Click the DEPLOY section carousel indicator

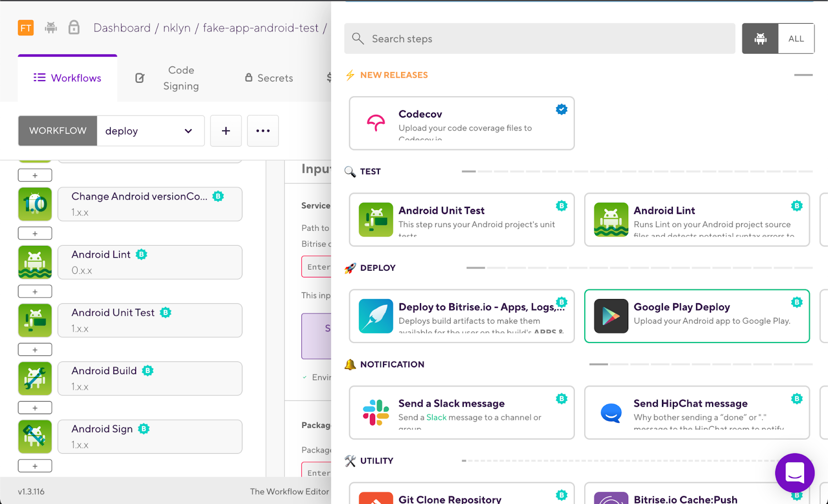[x=640, y=268]
